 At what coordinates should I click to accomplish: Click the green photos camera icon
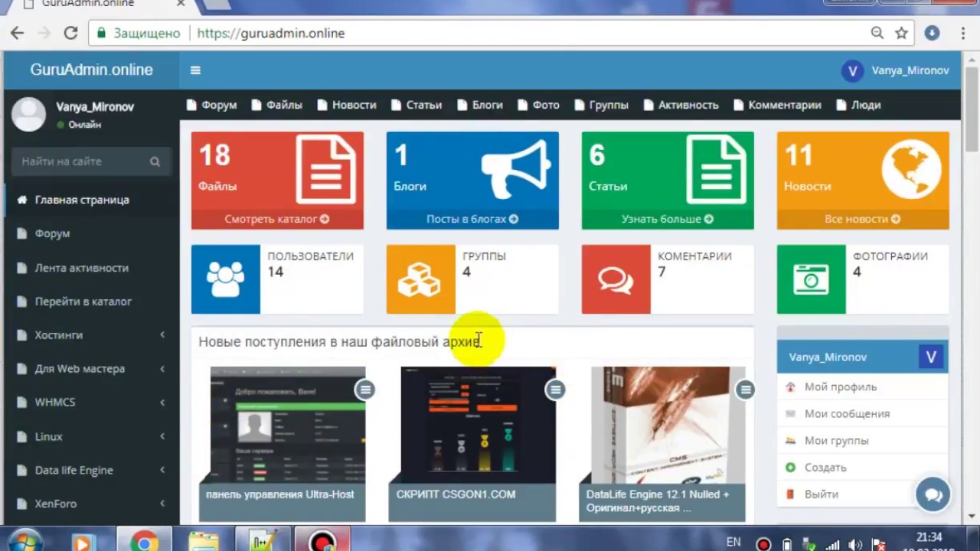pos(811,279)
